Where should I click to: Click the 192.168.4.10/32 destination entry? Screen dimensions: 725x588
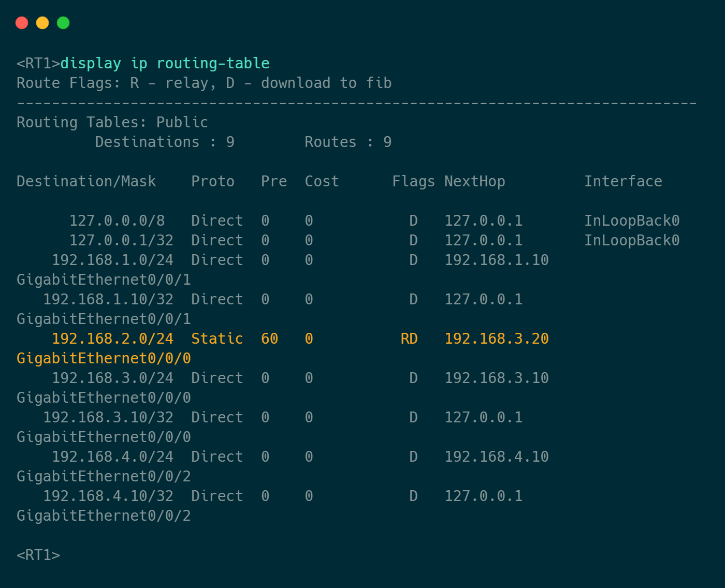click(108, 496)
